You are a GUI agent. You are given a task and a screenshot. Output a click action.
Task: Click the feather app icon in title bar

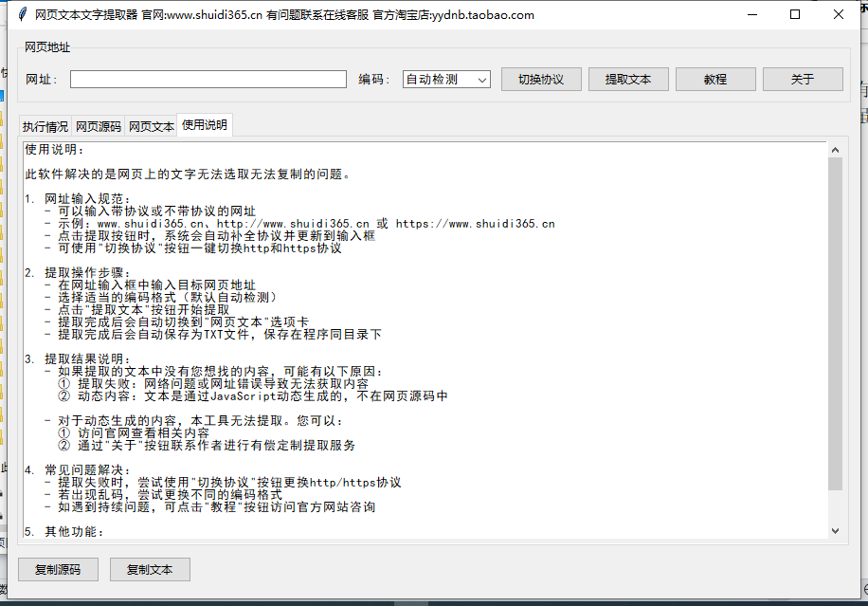22,15
